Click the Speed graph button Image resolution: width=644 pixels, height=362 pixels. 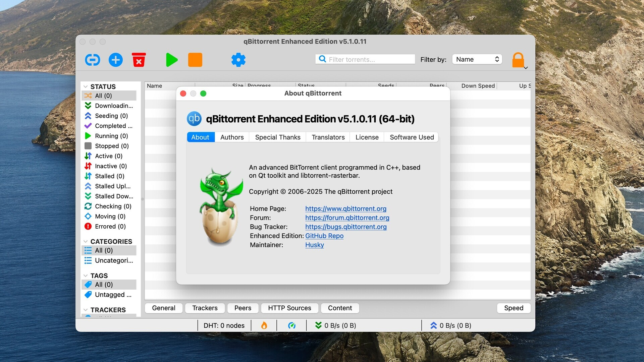(514, 308)
